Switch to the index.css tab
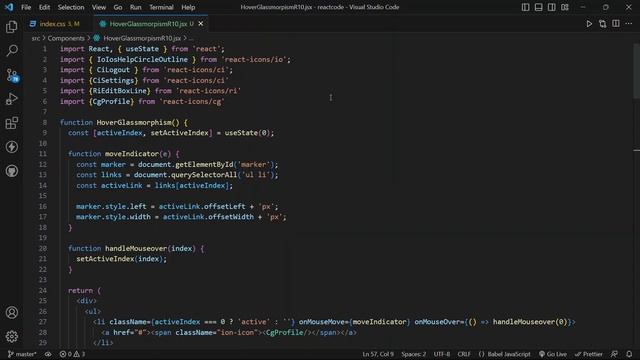Screen dimensions: 640x360 pos(58,24)
